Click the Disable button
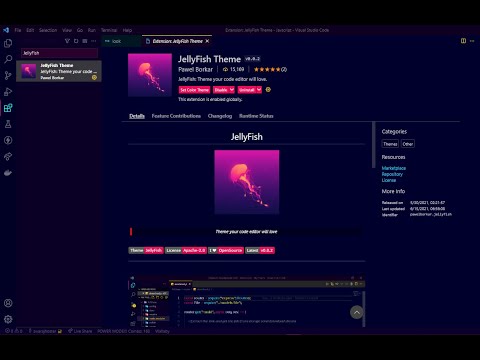The width and height of the screenshot is (480, 360). pos(221,90)
